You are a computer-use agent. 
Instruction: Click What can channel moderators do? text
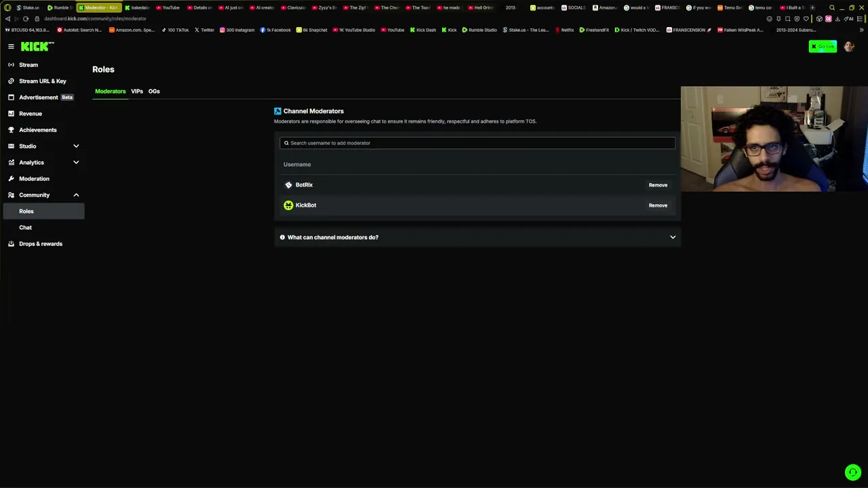tap(333, 237)
